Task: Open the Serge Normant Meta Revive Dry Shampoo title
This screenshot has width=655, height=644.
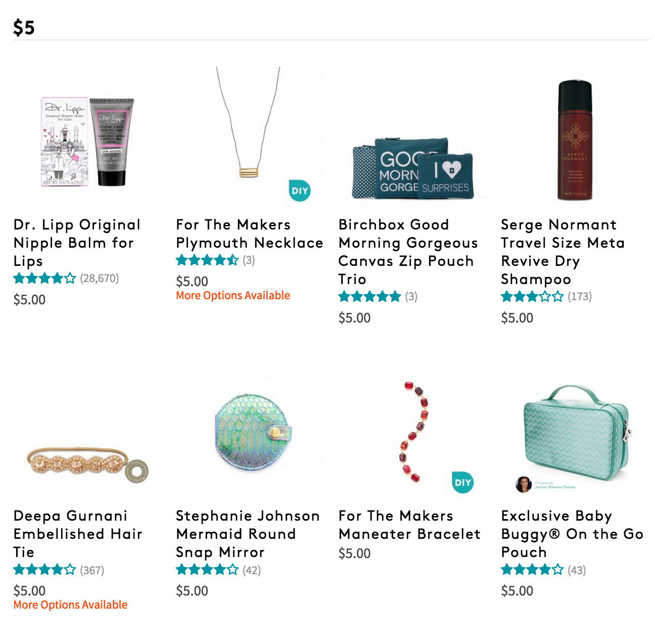Action: click(x=563, y=252)
